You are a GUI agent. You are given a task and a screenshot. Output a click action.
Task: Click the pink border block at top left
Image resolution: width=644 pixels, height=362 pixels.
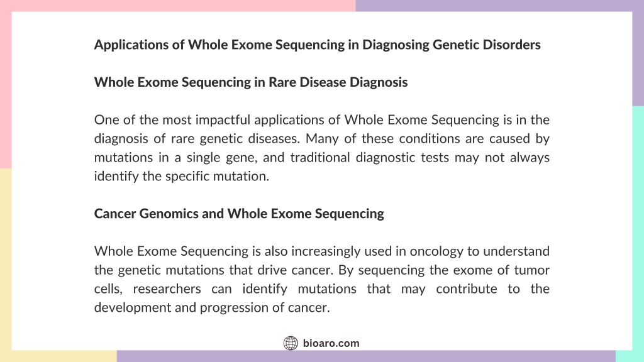6,84
